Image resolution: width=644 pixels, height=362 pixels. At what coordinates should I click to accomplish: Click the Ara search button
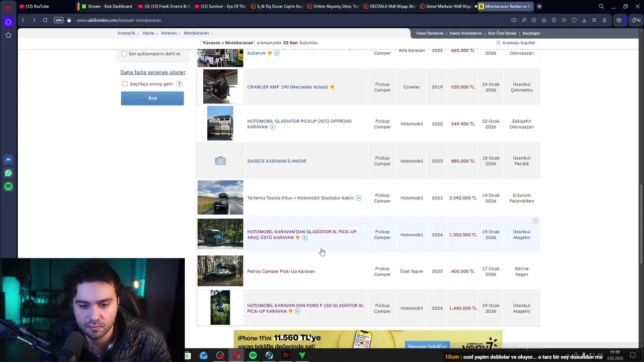pos(152,98)
